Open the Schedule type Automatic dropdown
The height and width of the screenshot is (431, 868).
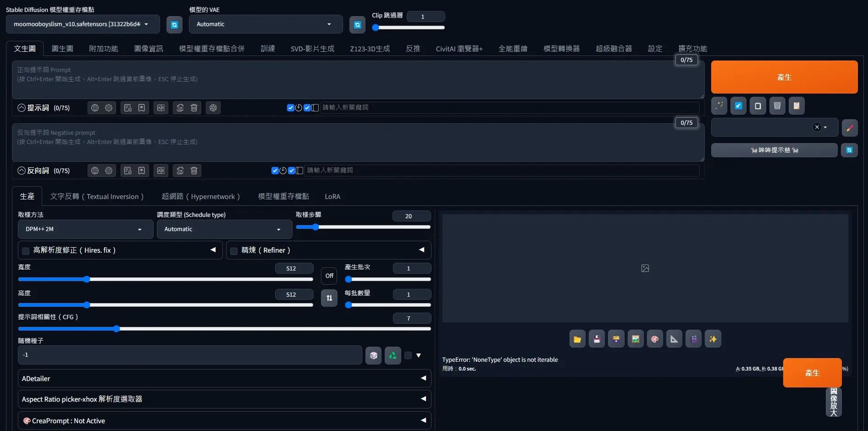click(224, 229)
